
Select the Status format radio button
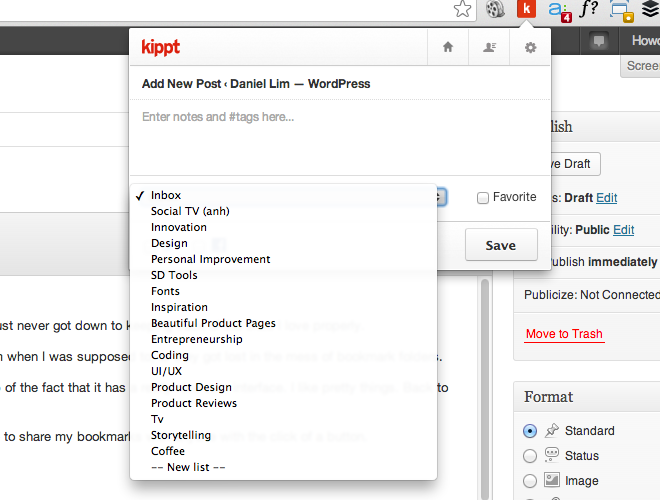(x=530, y=456)
